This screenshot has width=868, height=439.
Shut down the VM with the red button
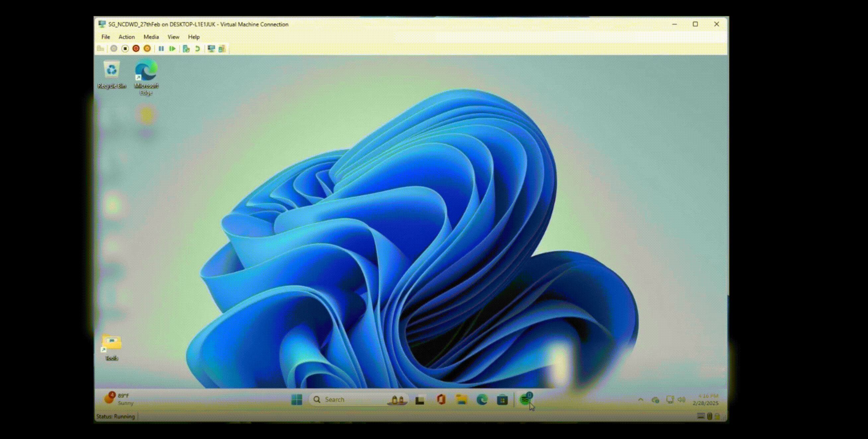tap(136, 48)
